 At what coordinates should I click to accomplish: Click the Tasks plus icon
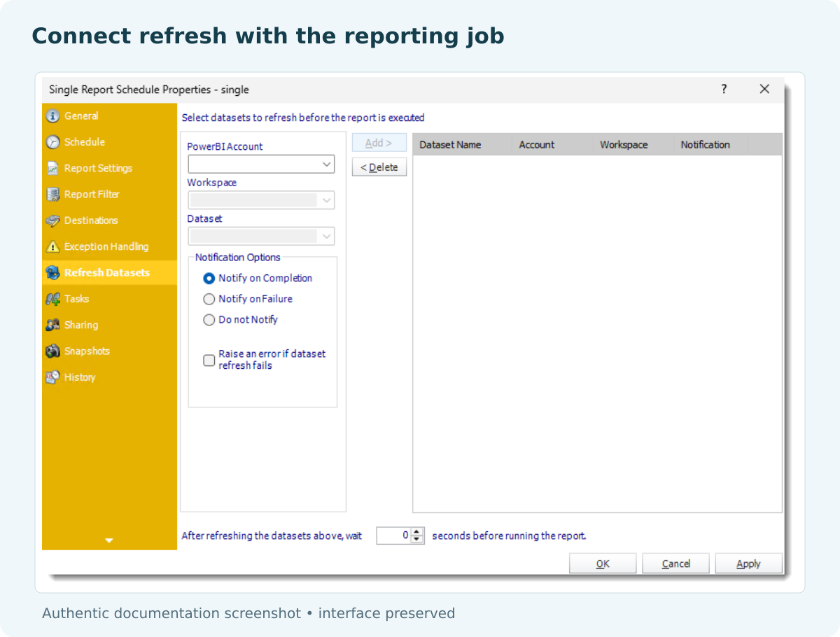pos(52,299)
